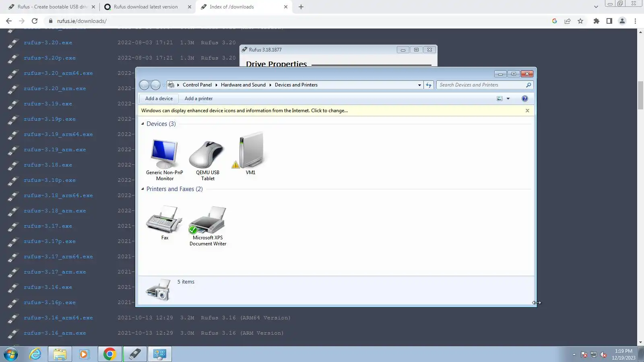Click the taskbar clock showing 1:19 PM
This screenshot has width=644, height=362.
coord(623,354)
